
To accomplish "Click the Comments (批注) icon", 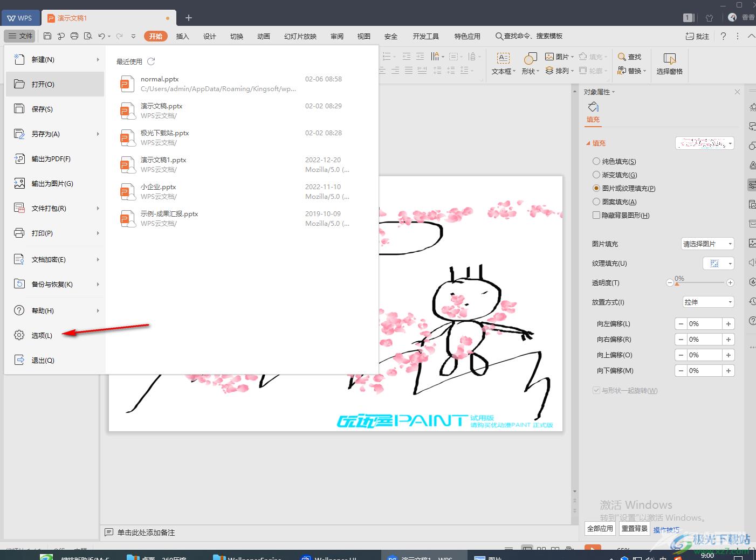I will click(x=689, y=36).
